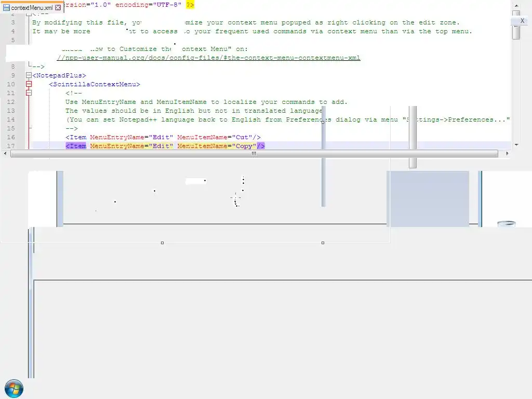Click the file save-state icon on contextMenu.xml tab
Viewport: 532px width, 399px height.
pyautogui.click(x=6, y=7)
